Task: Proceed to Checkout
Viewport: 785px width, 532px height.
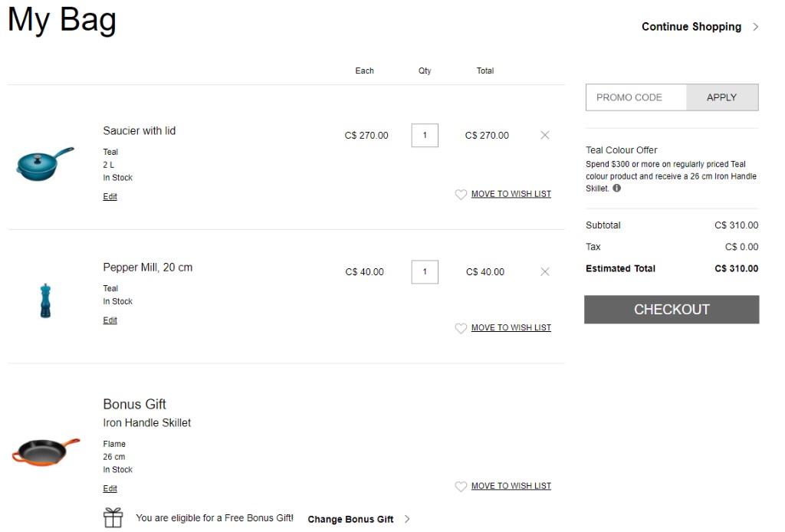Action: [672, 309]
